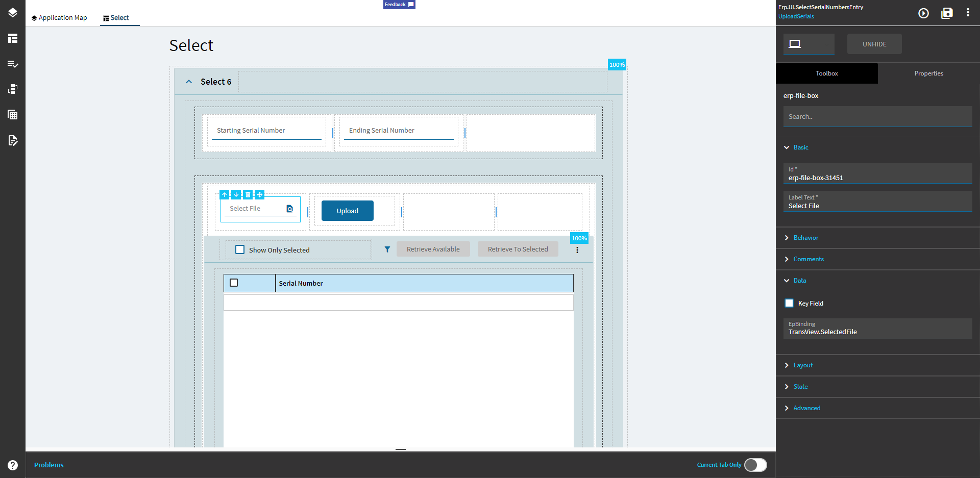Open the grid overflow three-dot menu
Screen dimensions: 980x478
point(577,250)
